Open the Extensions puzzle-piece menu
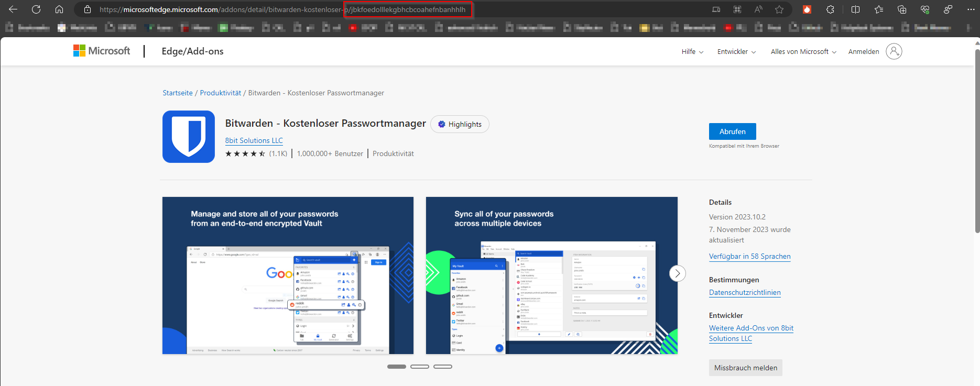Screen dimensions: 980x386 [x=830, y=9]
